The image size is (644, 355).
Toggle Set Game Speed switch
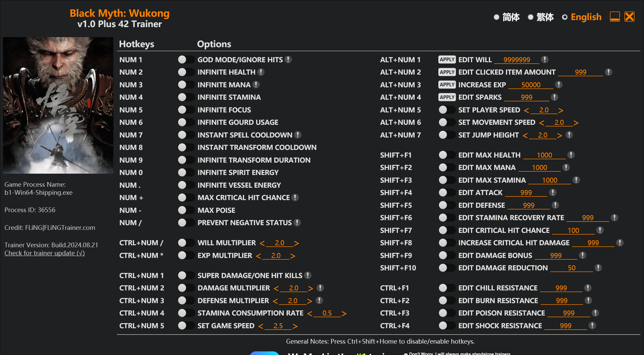click(x=186, y=326)
